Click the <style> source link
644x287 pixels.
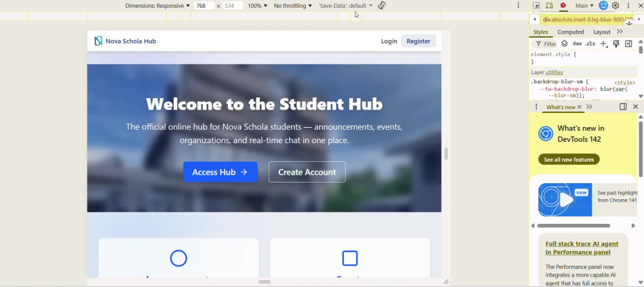click(625, 83)
